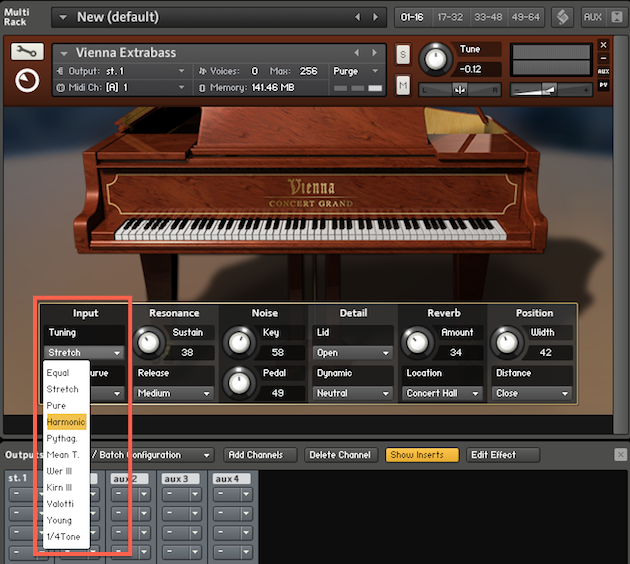Click the master Tune knob

[436, 60]
